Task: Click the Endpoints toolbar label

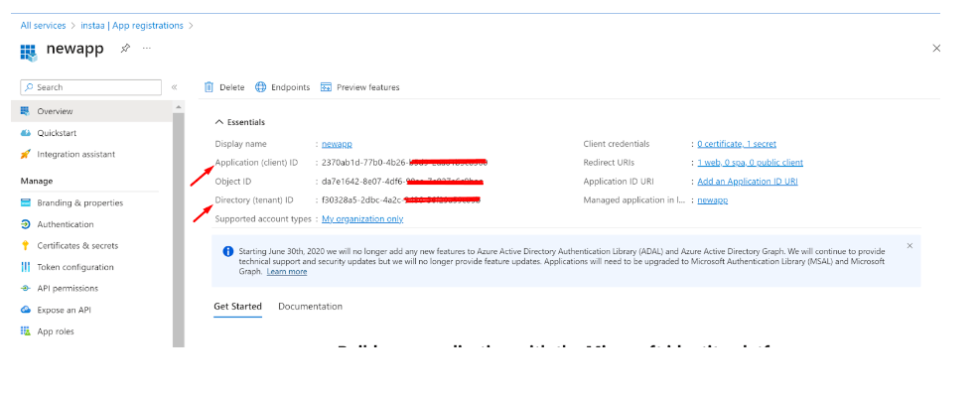Action: [291, 87]
